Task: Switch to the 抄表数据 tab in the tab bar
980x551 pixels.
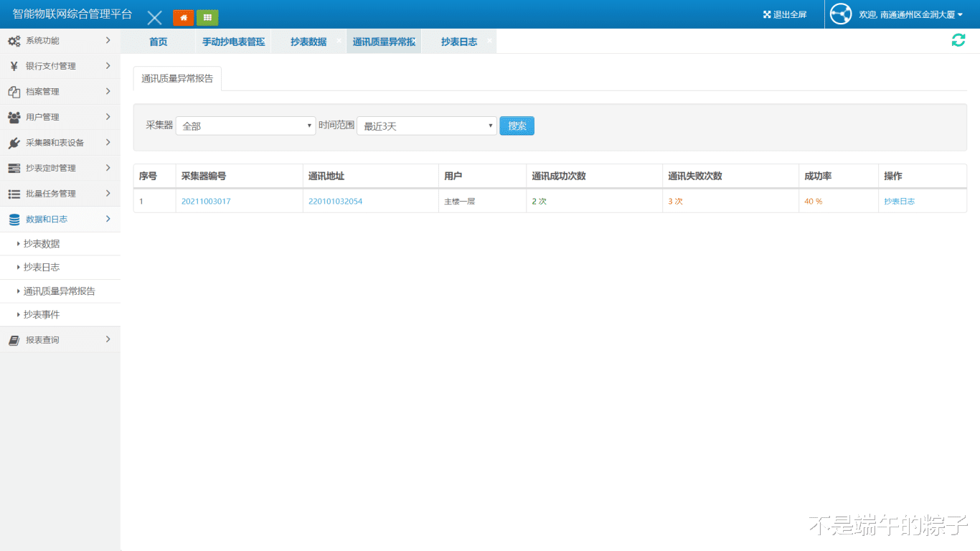Action: point(308,42)
